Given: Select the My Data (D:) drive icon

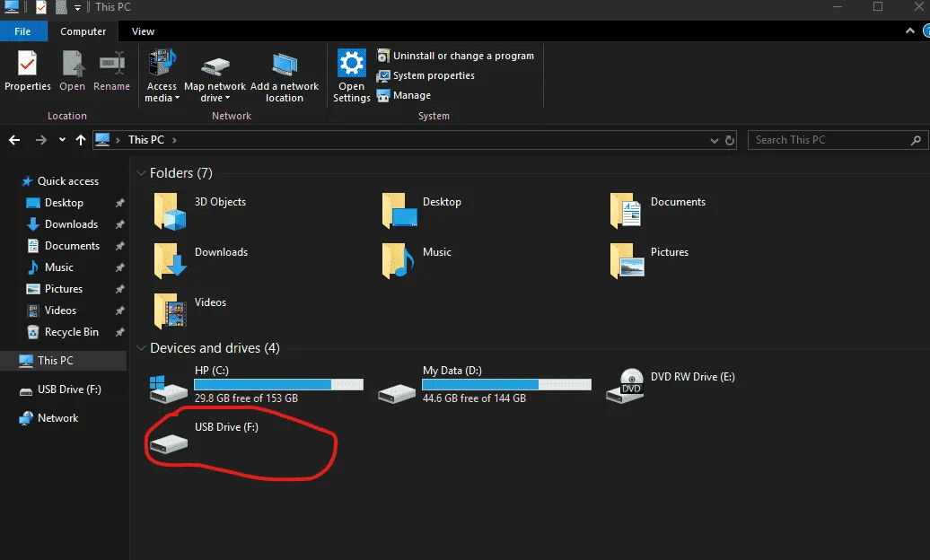Looking at the screenshot, I should [x=397, y=393].
